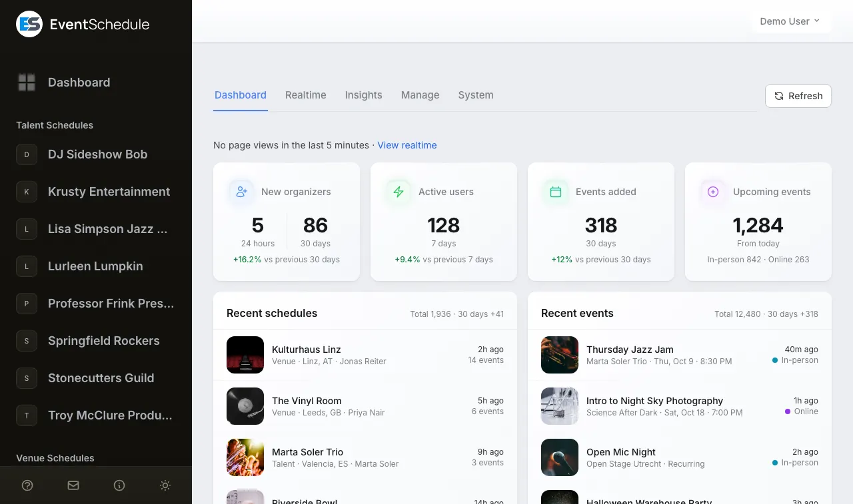Click the D avatar for DJ Sideshow Bob
The width and height of the screenshot is (853, 504).
tap(27, 154)
